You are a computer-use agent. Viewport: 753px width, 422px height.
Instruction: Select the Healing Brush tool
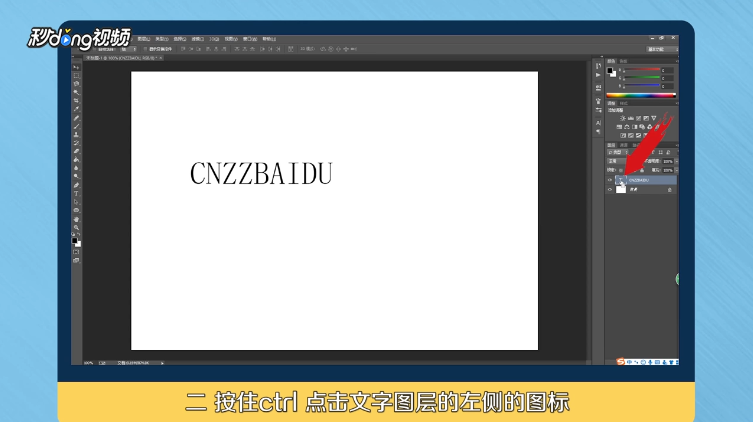[76, 118]
